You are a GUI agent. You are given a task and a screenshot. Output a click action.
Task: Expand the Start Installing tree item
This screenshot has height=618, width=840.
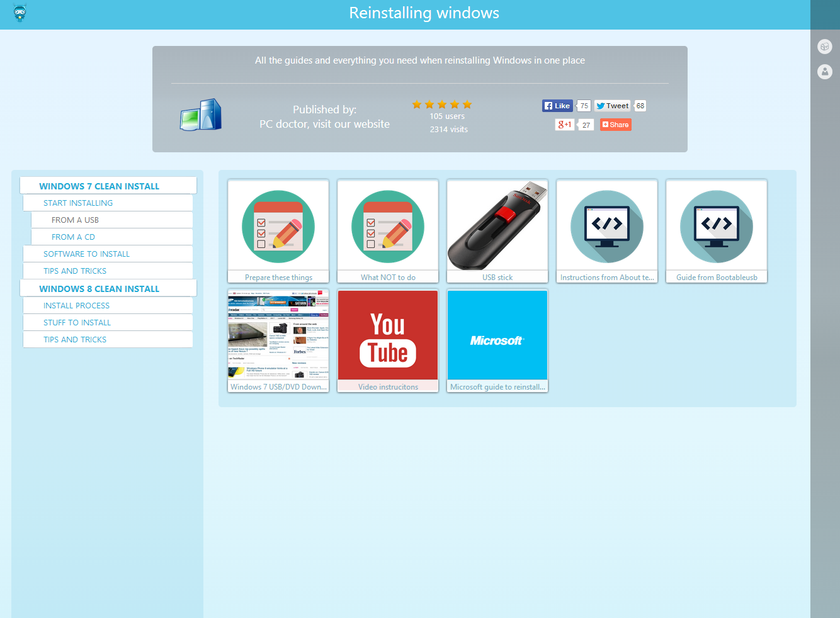pyautogui.click(x=78, y=203)
